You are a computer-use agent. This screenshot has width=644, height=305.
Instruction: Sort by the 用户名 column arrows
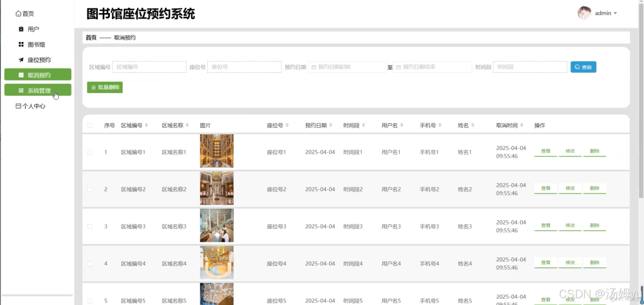(401, 125)
